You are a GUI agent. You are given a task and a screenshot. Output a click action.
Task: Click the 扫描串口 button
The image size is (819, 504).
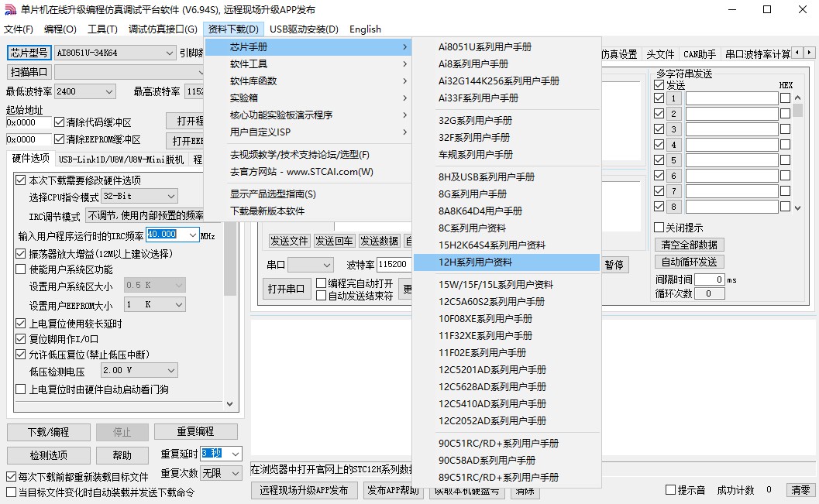pos(29,72)
